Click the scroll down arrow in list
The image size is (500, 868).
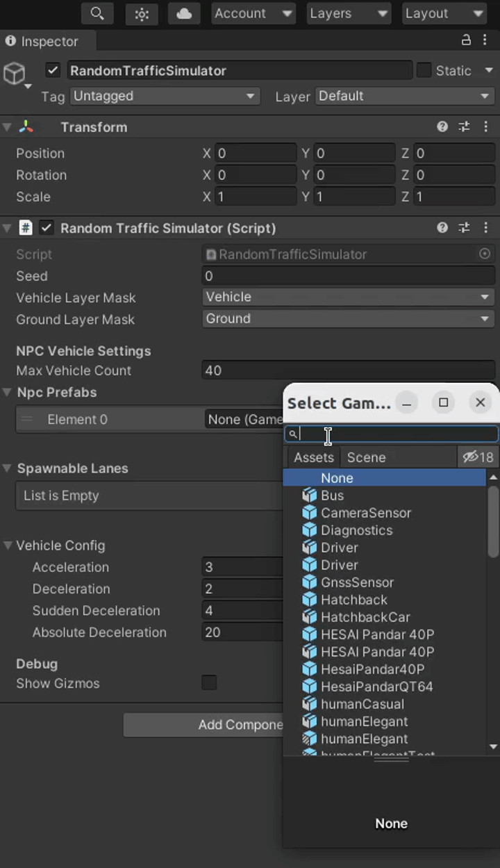(x=493, y=747)
